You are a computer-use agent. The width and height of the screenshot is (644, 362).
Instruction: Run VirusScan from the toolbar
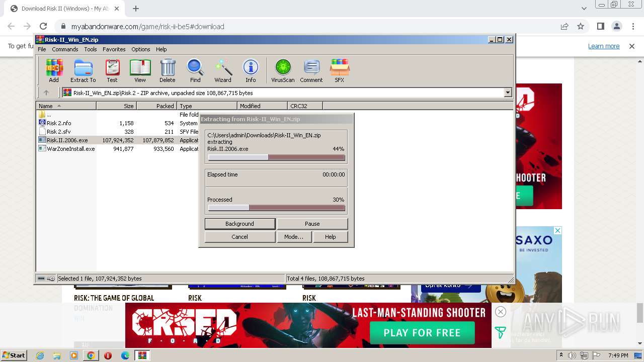pos(283,70)
